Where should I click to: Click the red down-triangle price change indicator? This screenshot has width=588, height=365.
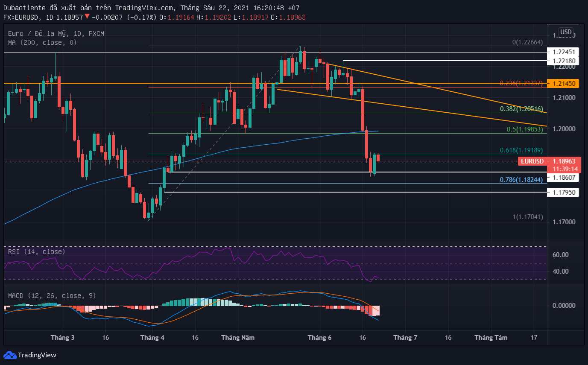coord(87,17)
